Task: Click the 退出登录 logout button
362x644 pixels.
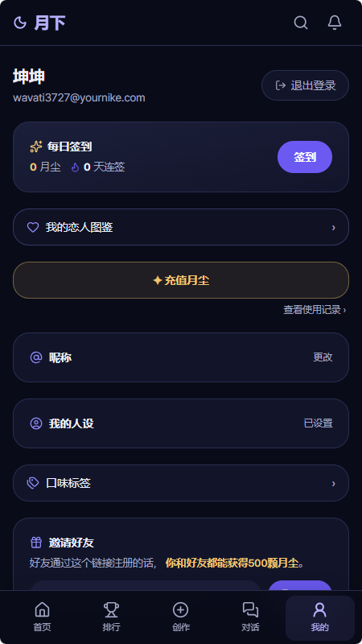Action: coord(305,85)
